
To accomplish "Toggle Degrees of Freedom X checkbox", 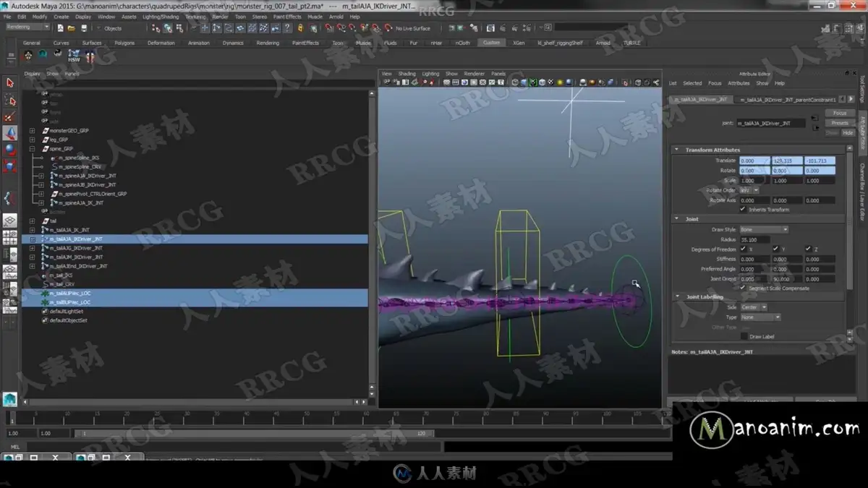I will pos(742,249).
